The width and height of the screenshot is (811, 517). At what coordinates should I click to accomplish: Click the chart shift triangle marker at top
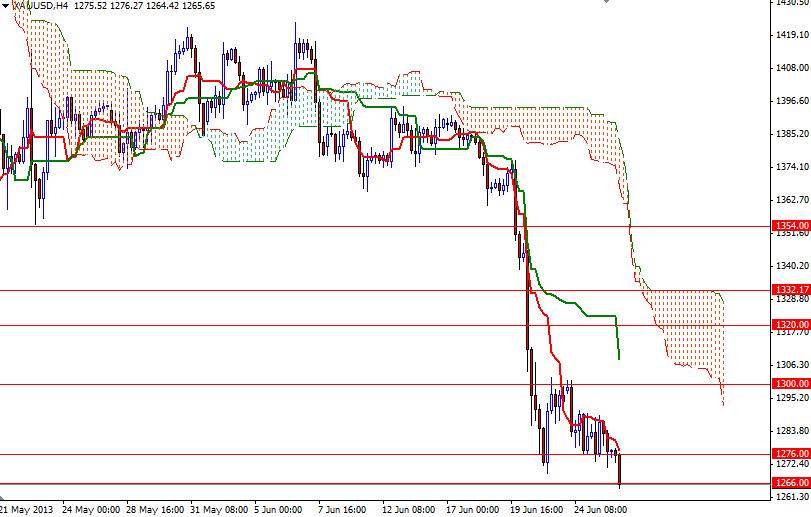[607, 3]
